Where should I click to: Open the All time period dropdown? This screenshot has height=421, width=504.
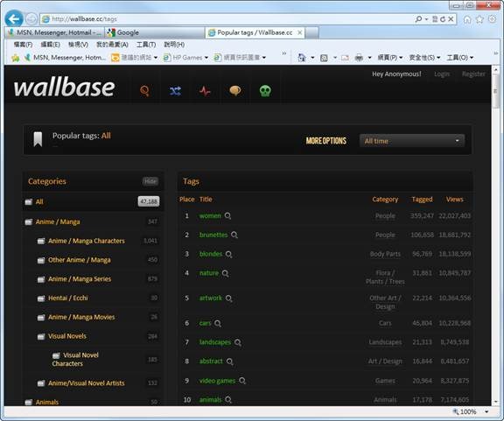pyautogui.click(x=412, y=141)
